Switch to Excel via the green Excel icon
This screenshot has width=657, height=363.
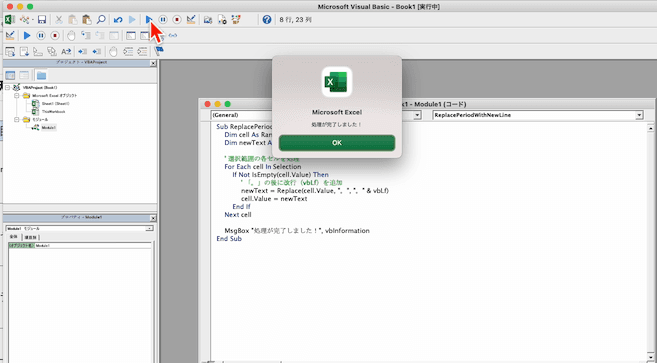pyautogui.click(x=10, y=19)
